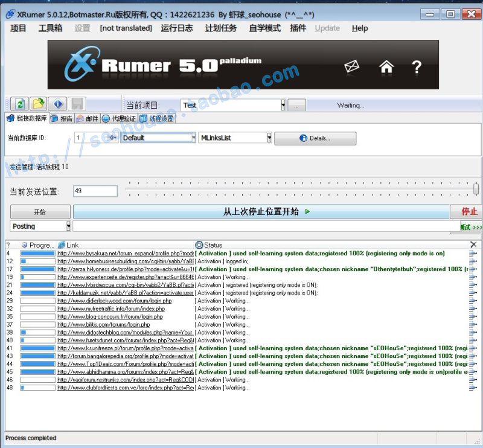Click the Details... button
Image resolution: width=483 pixels, height=448 pixels.
point(315,138)
